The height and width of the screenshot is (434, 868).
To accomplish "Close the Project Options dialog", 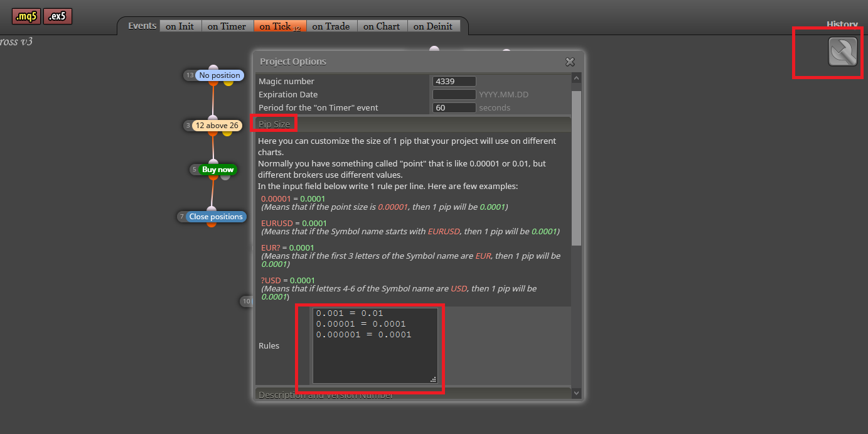I will [x=570, y=62].
